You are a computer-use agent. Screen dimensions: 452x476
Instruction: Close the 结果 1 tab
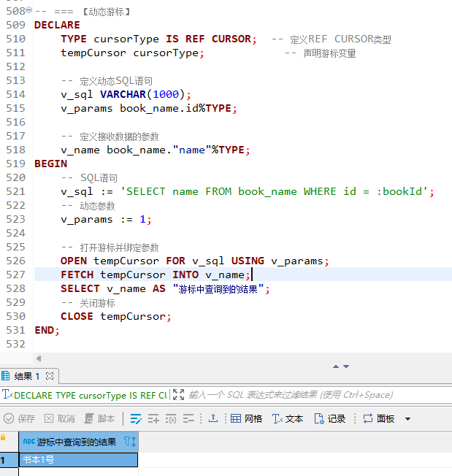tap(50, 376)
